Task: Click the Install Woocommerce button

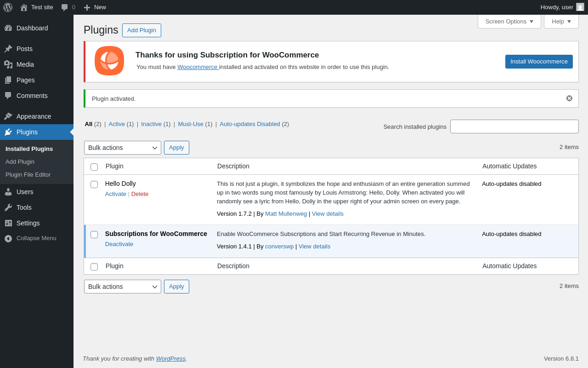Action: click(539, 62)
